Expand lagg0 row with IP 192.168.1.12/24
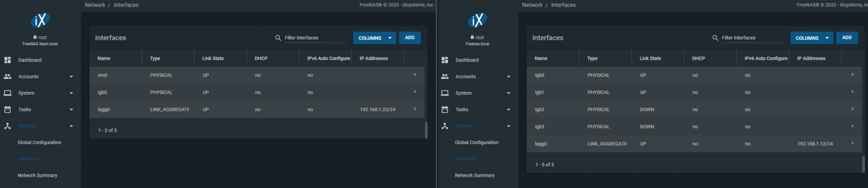 (852, 143)
